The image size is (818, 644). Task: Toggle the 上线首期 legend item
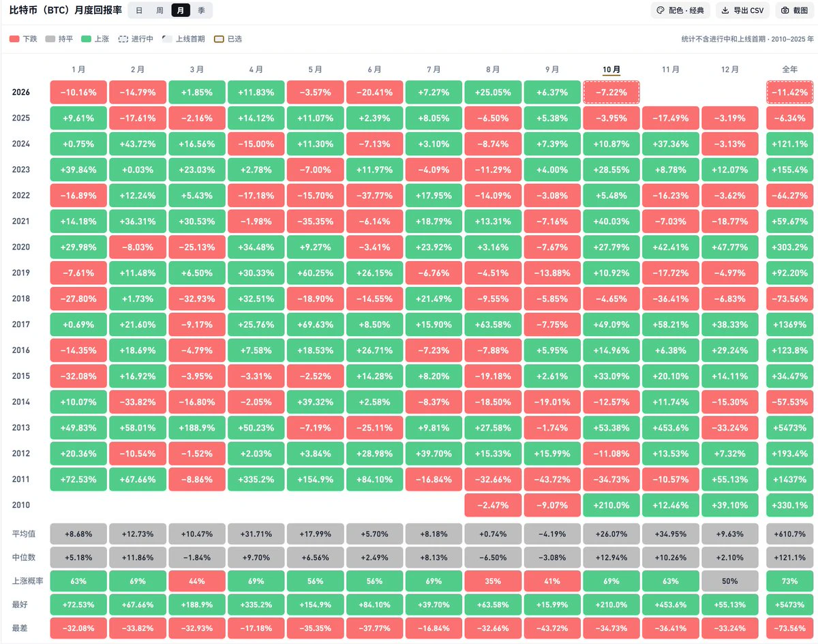pyautogui.click(x=183, y=39)
